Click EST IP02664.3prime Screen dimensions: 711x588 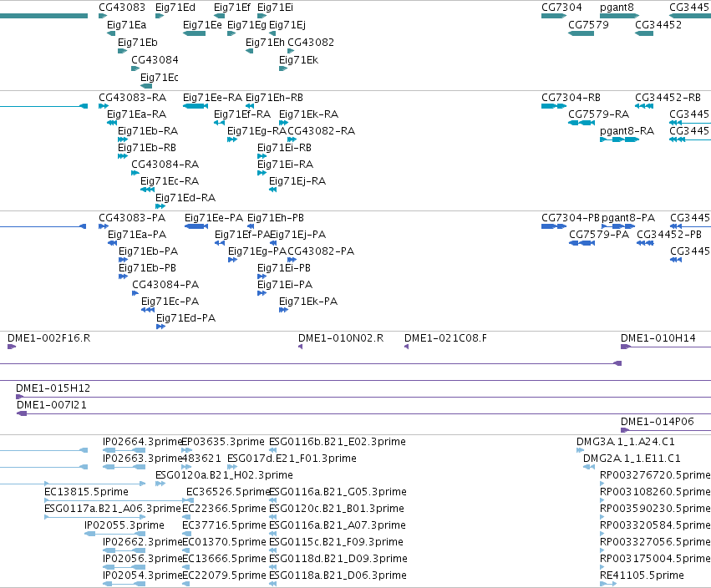tap(142, 442)
